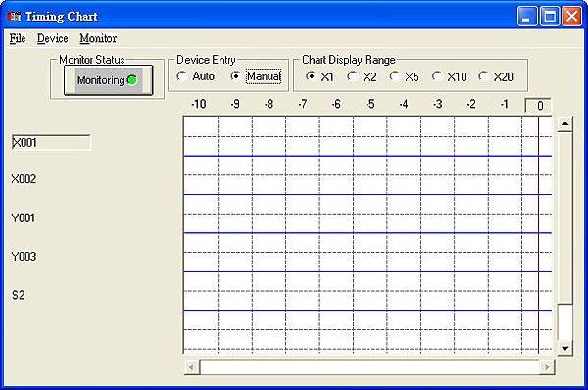Select the Y001 device label
This screenshot has height=390, width=588.
click(24, 218)
